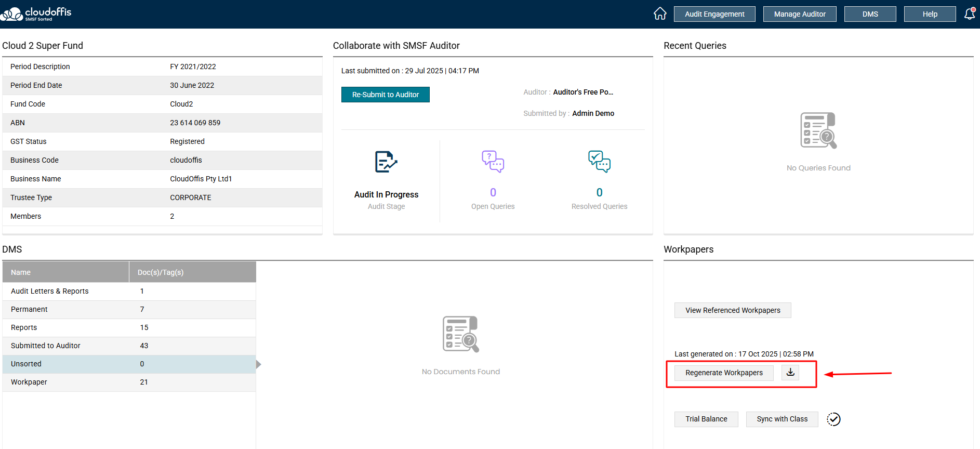Open View Referenced Workpapers

click(x=733, y=310)
